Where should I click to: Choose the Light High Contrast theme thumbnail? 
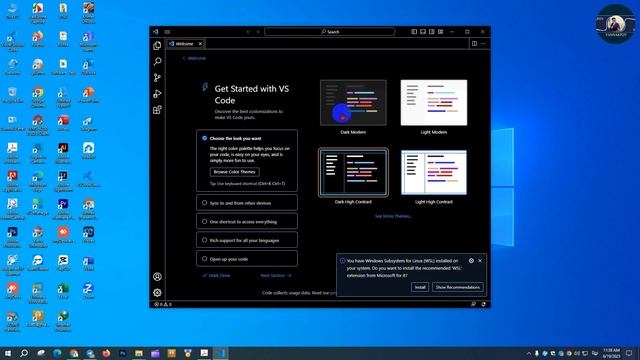(x=434, y=173)
